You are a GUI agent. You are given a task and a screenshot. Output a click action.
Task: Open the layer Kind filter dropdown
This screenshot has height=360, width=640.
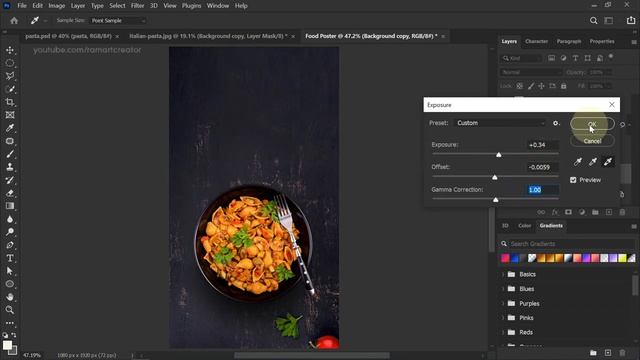(x=521, y=58)
